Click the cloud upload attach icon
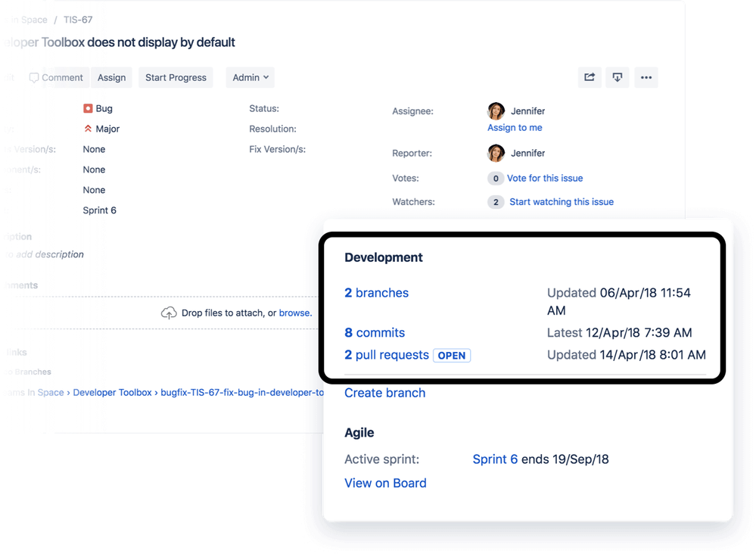This screenshot has width=756, height=554. (x=168, y=313)
